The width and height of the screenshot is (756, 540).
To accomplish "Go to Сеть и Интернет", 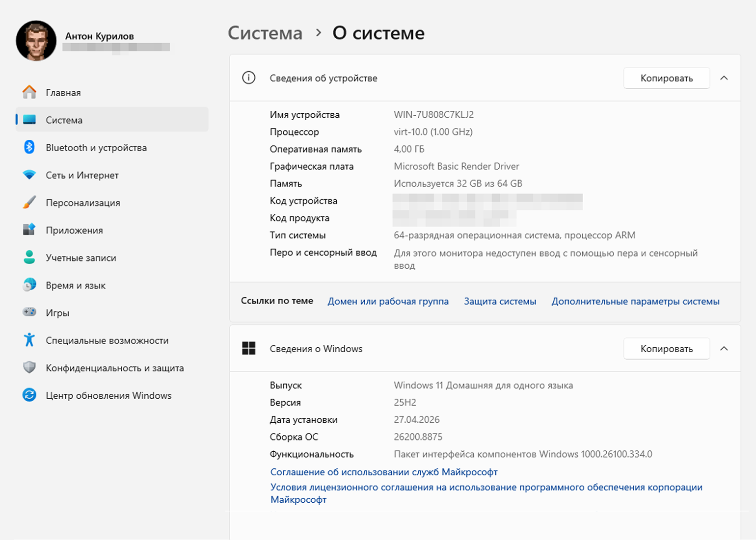I will [112, 175].
